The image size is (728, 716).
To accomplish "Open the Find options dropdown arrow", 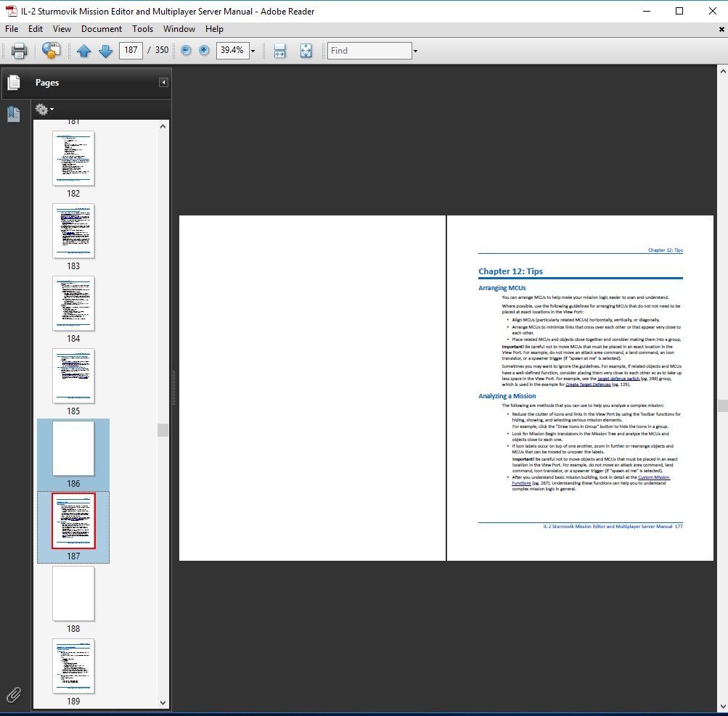I will (415, 51).
